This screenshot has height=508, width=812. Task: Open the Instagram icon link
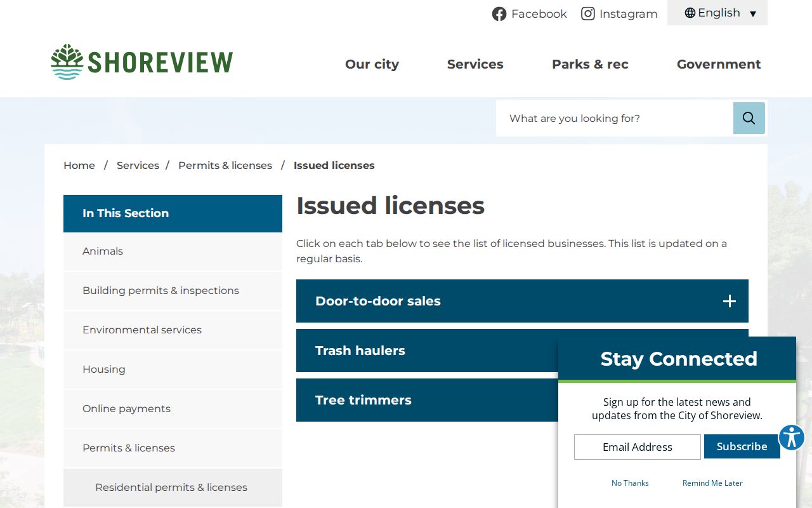(x=588, y=13)
